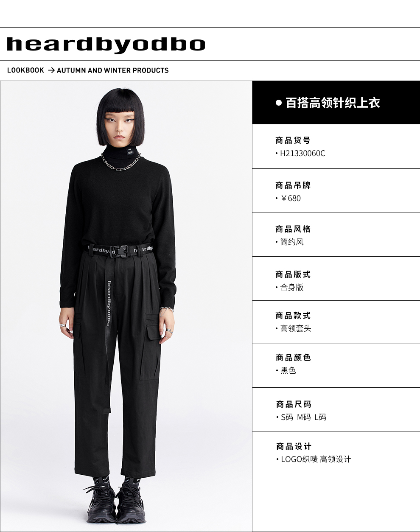Click the heardbyodbo brand logo
Viewport: 420px width, 532px height.
[106, 45]
